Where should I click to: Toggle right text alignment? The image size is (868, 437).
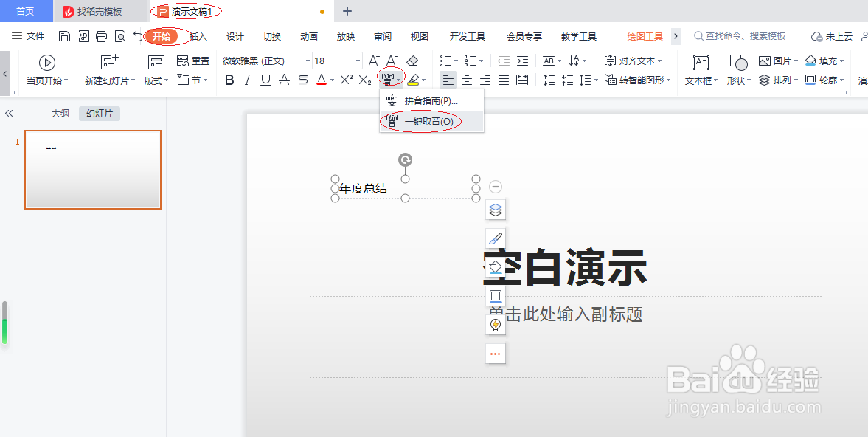[x=485, y=80]
